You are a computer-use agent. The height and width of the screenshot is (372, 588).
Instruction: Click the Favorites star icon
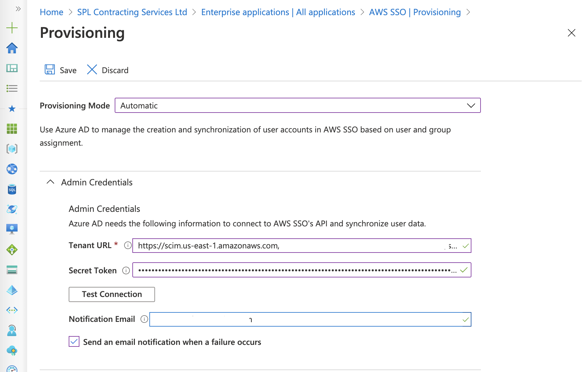click(12, 109)
